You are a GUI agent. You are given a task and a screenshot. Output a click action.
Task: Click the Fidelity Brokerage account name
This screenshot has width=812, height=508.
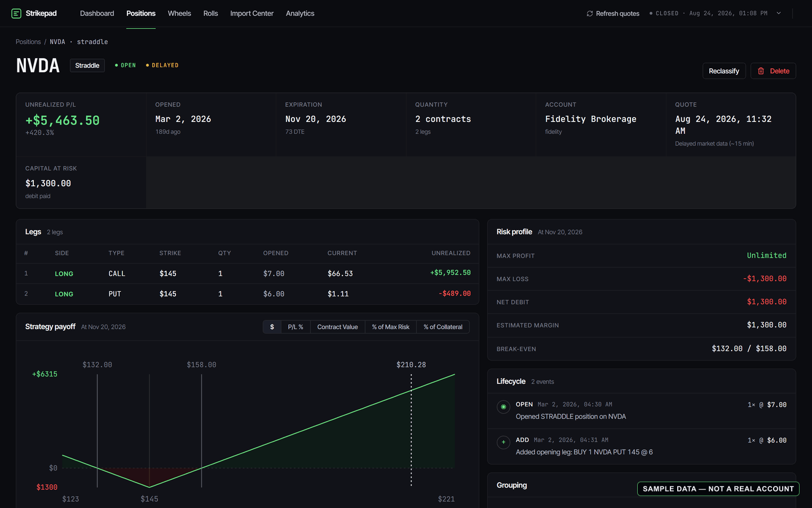[x=591, y=119]
